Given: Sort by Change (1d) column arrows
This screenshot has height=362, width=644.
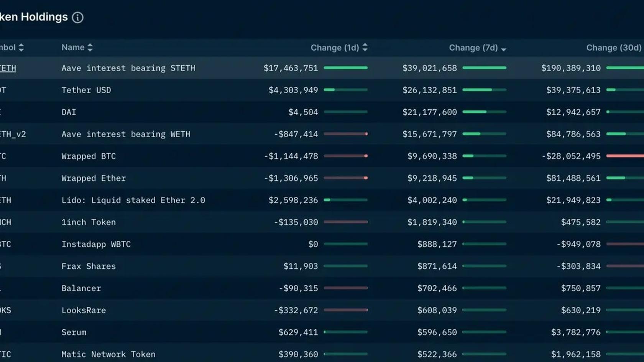Looking at the screenshot, I should (x=365, y=48).
